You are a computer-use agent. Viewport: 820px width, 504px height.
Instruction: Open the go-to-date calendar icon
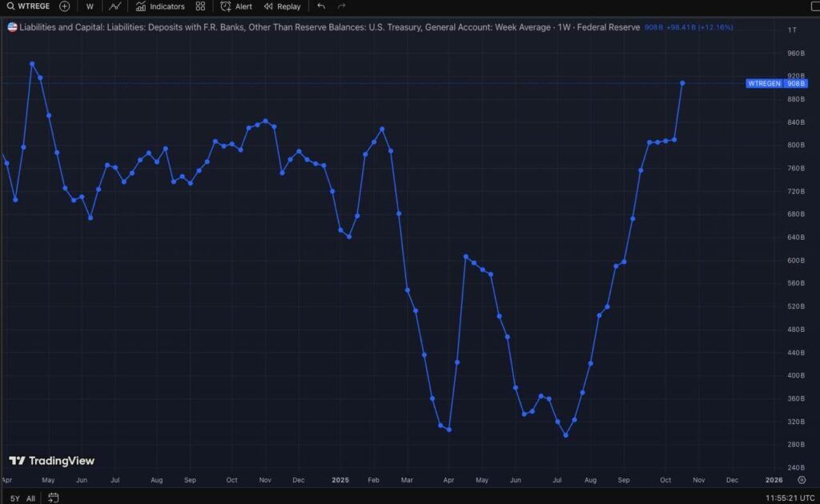point(53,497)
